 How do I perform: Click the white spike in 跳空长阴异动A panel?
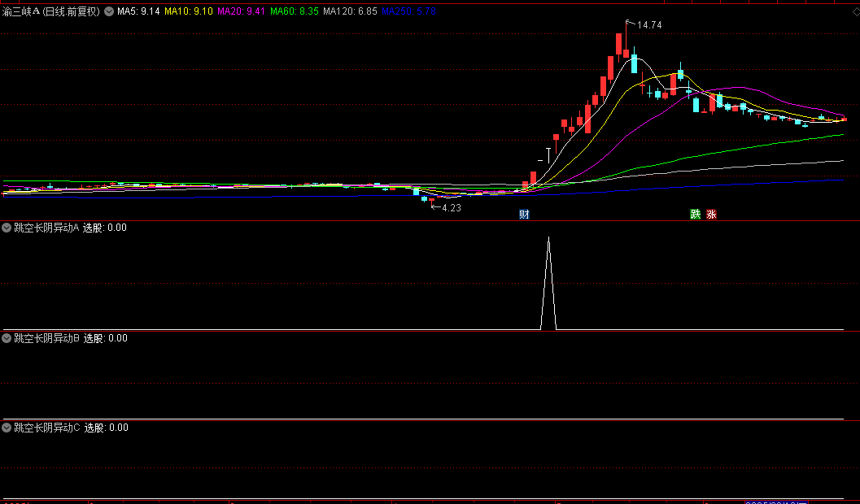tap(548, 283)
